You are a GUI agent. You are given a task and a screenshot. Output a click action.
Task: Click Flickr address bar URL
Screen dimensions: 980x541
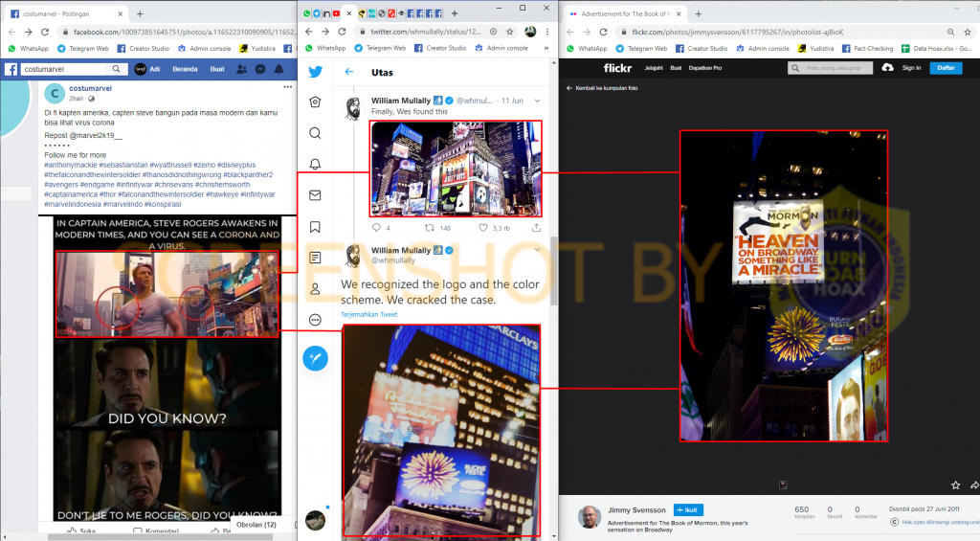click(x=737, y=32)
